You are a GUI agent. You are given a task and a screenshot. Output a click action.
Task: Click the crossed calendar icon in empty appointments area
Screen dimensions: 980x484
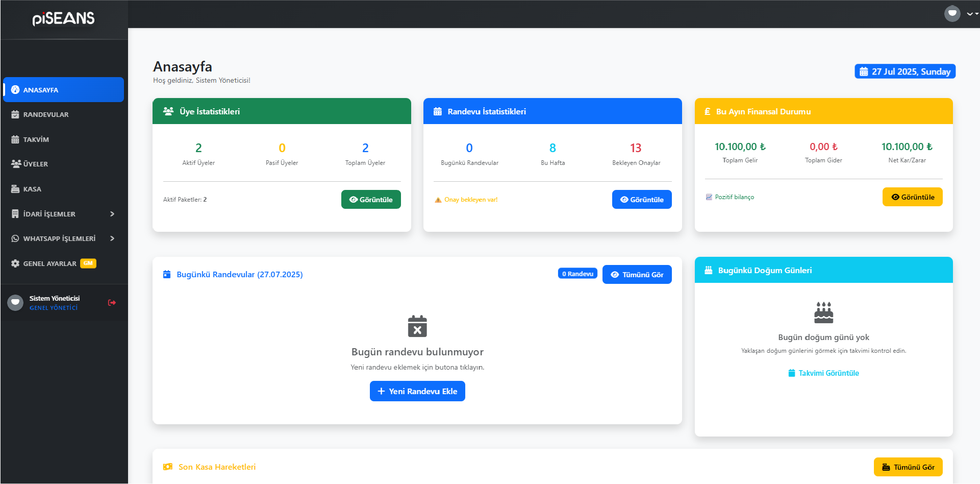417,326
